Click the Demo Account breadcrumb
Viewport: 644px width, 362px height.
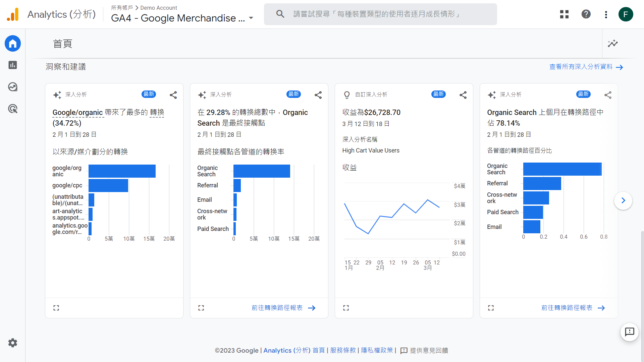click(x=159, y=8)
